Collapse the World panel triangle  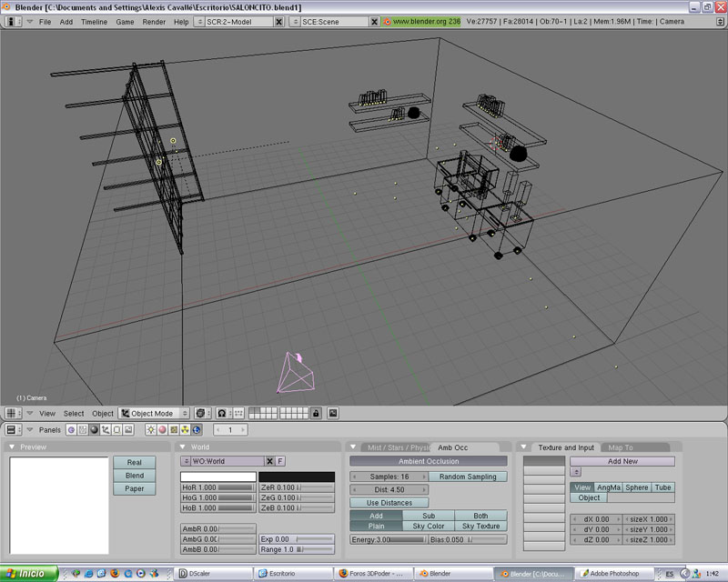tap(183, 447)
